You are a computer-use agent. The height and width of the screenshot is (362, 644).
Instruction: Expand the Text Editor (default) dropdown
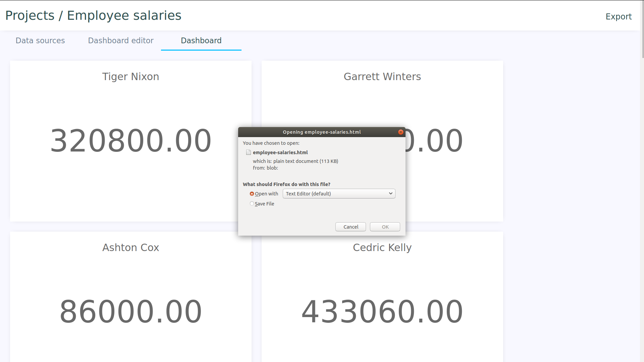pos(339,194)
